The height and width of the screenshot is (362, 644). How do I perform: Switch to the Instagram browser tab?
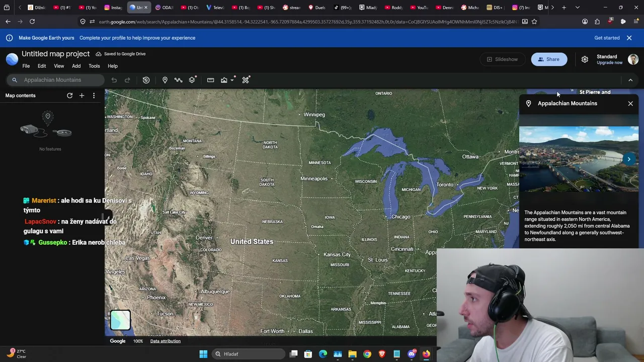pyautogui.click(x=113, y=8)
